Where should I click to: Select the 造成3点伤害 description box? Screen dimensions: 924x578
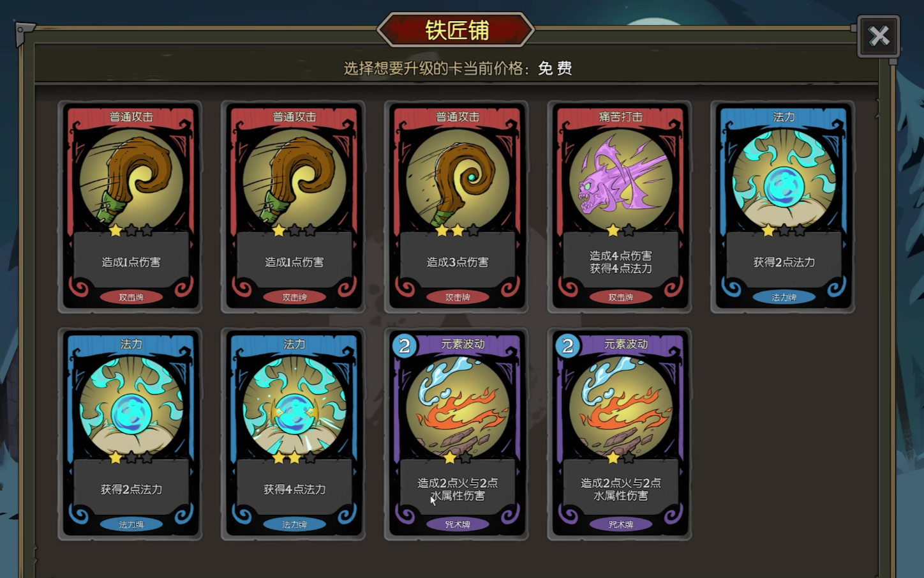458,262
